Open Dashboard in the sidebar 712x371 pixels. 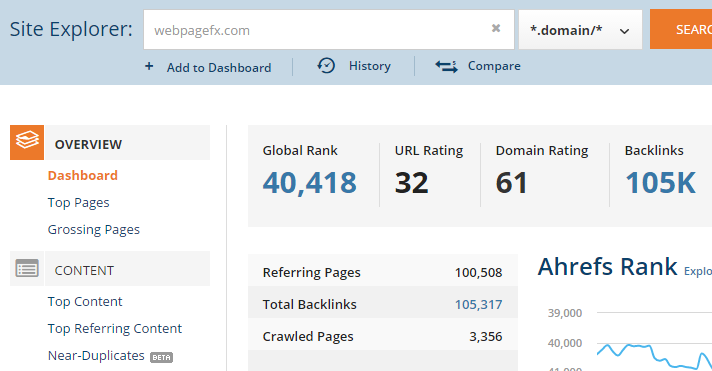[x=83, y=175]
